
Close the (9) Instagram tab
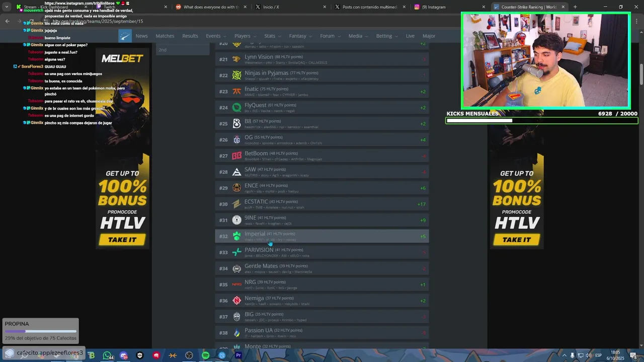484,7
